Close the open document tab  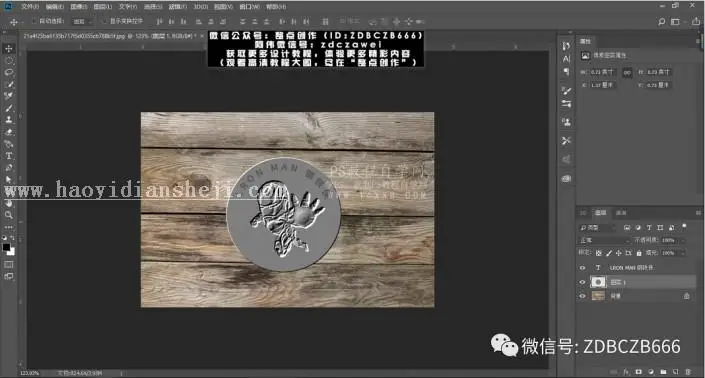201,36
